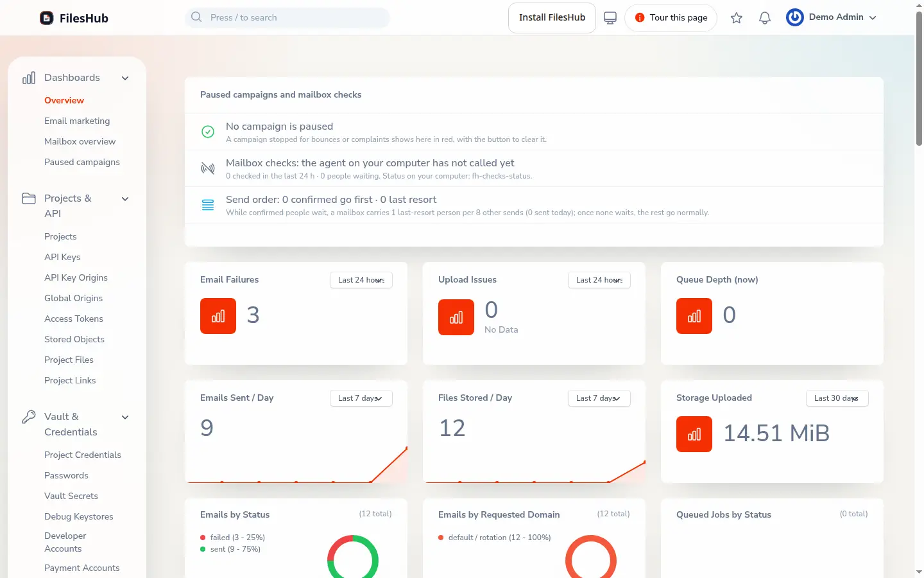Open Project Credentials link

83,455
